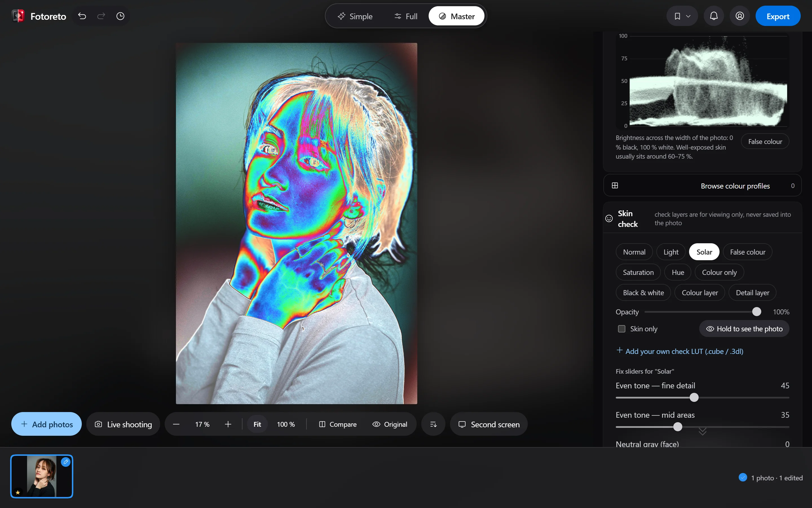Image resolution: width=812 pixels, height=508 pixels.
Task: Toggle Compare view
Action: pyautogui.click(x=337, y=424)
